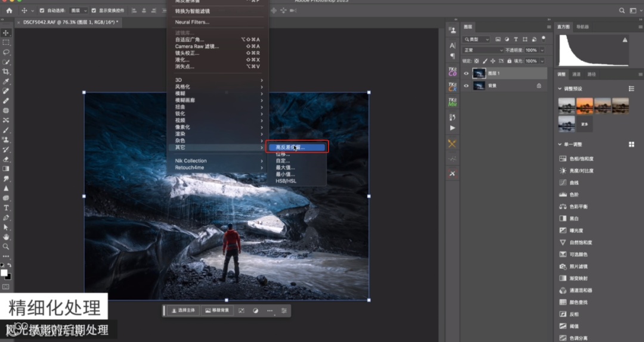Click the lock all padlock icon
The width and height of the screenshot is (644, 342).
(x=509, y=61)
